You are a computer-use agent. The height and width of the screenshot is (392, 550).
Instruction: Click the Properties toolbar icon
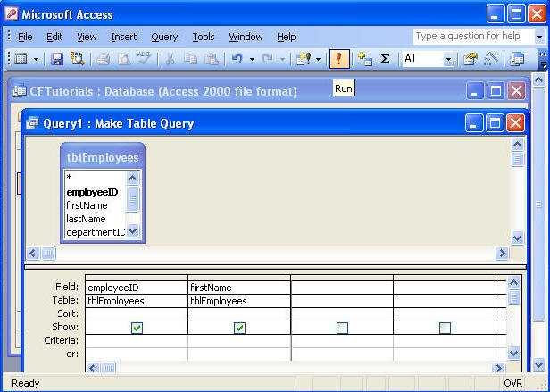470,59
